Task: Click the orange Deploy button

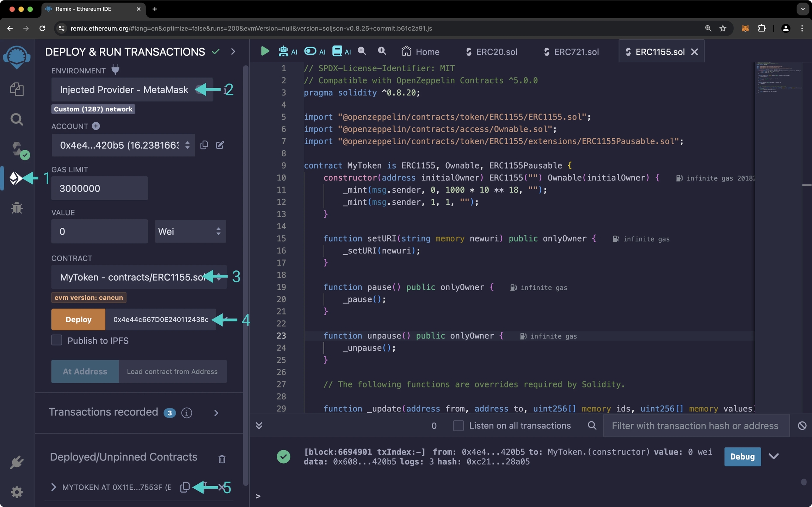Action: pyautogui.click(x=78, y=319)
